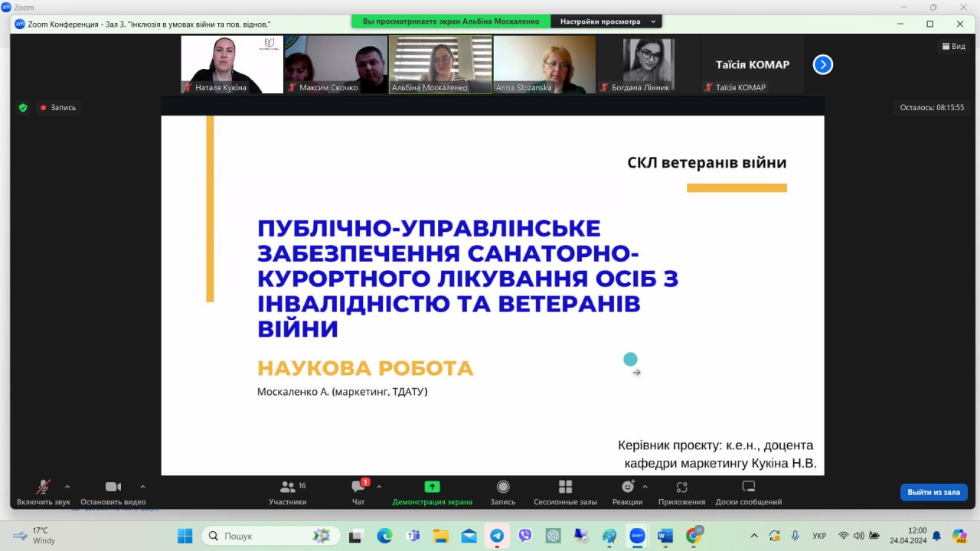Click the slide author line Москаленко А.
Image resolution: width=980 pixels, height=551 pixels.
point(342,393)
